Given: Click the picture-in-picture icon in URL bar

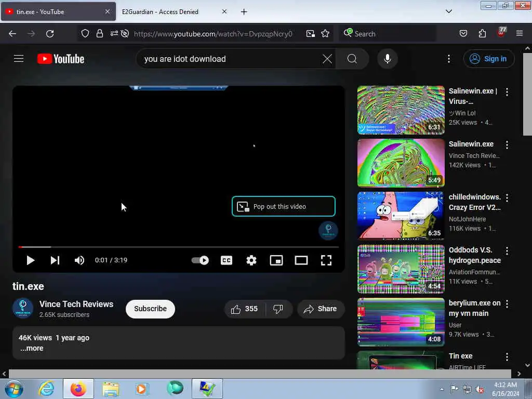Looking at the screenshot, I should tap(311, 34).
